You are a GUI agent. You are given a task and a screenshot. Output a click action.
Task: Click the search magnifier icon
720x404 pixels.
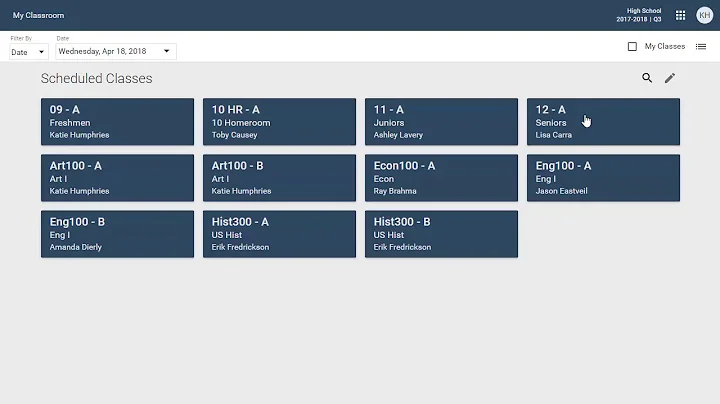click(x=647, y=78)
